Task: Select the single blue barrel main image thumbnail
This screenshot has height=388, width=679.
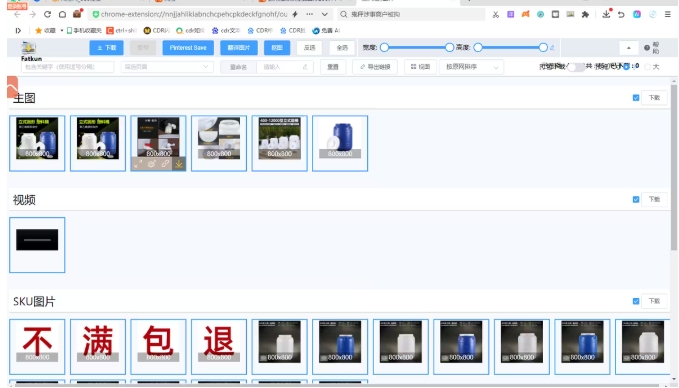Action: click(x=340, y=143)
